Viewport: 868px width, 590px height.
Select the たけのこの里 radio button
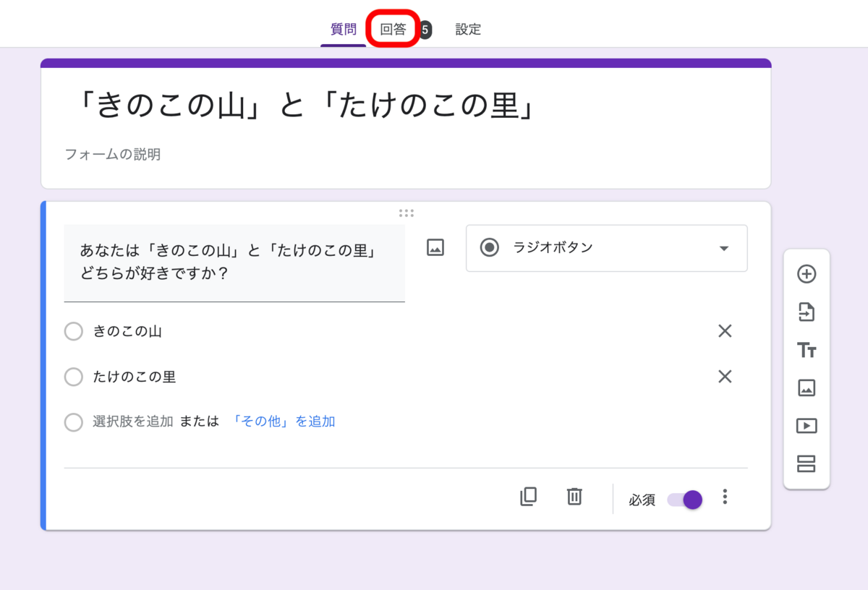click(73, 377)
